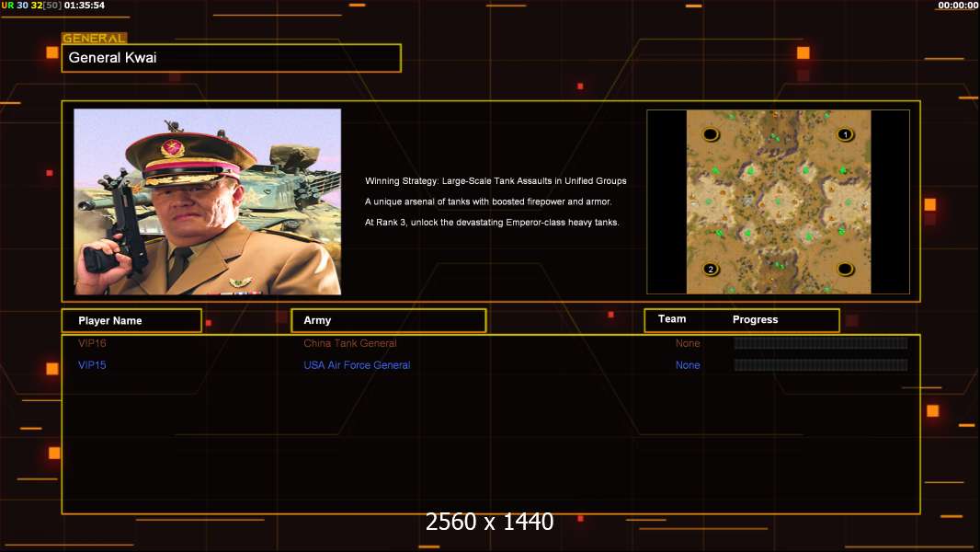The height and width of the screenshot is (552, 980).
Task: Select player VIP16 in the list
Action: tap(93, 343)
